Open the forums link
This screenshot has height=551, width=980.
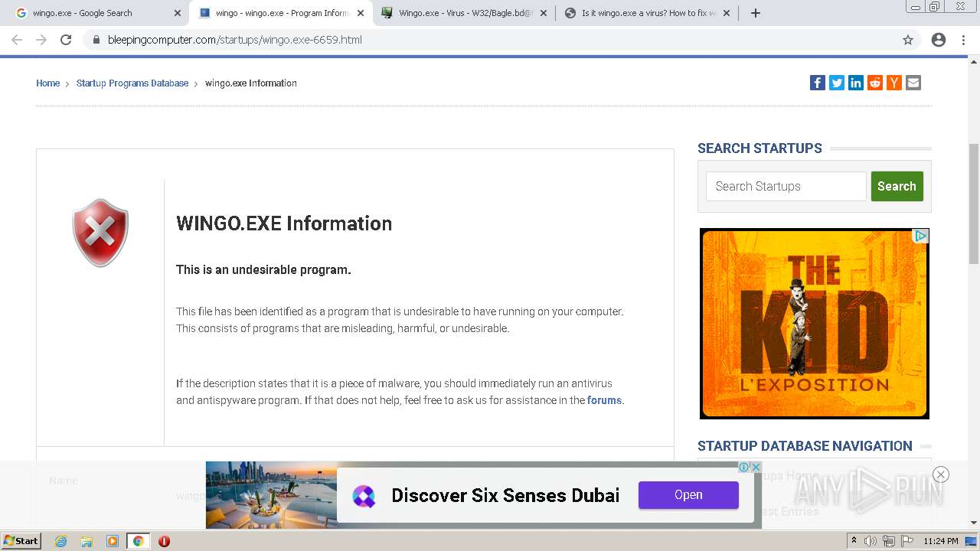pyautogui.click(x=604, y=400)
